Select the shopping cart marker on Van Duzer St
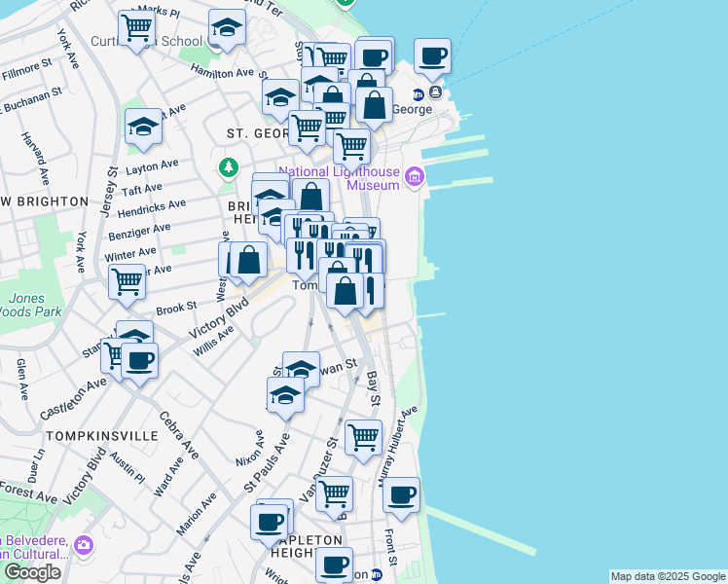This screenshot has width=728, height=584. (334, 496)
